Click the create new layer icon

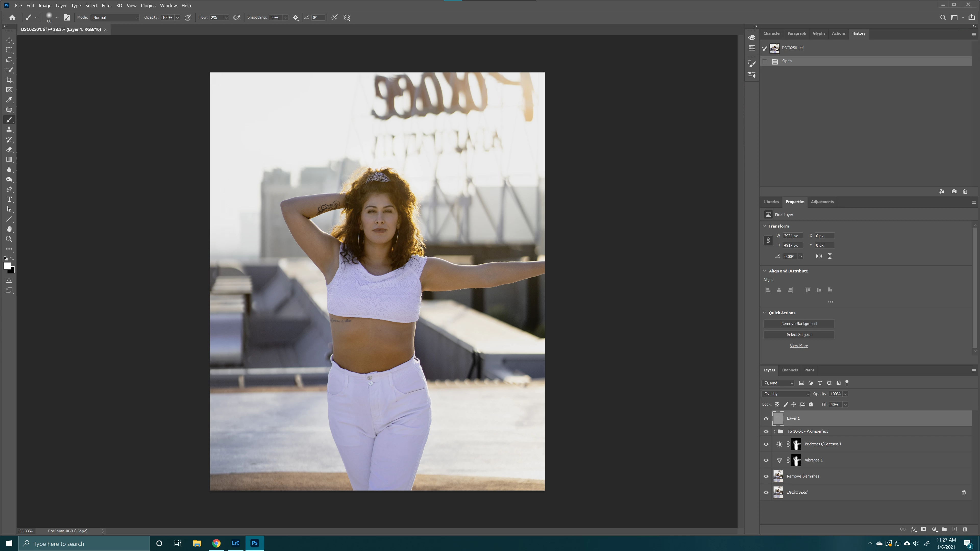(954, 529)
